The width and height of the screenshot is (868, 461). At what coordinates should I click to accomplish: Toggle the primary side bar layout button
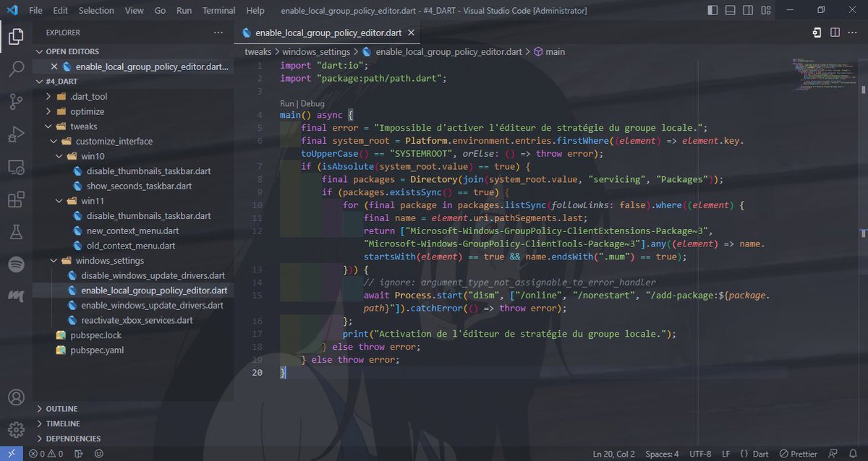(x=712, y=10)
